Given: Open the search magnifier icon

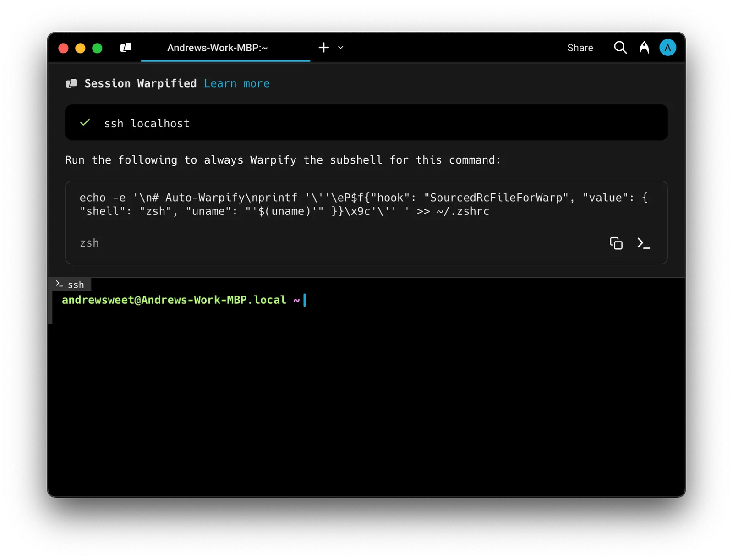Looking at the screenshot, I should pos(620,47).
